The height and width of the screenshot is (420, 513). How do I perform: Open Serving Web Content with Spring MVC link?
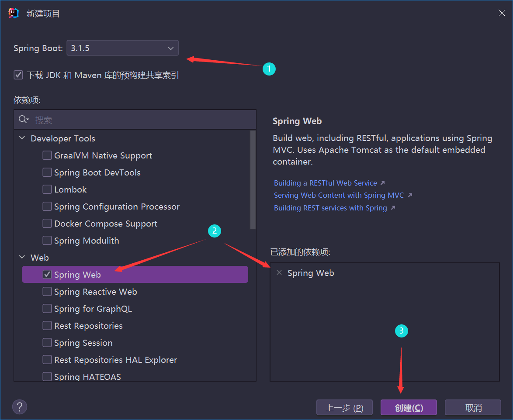coord(339,195)
